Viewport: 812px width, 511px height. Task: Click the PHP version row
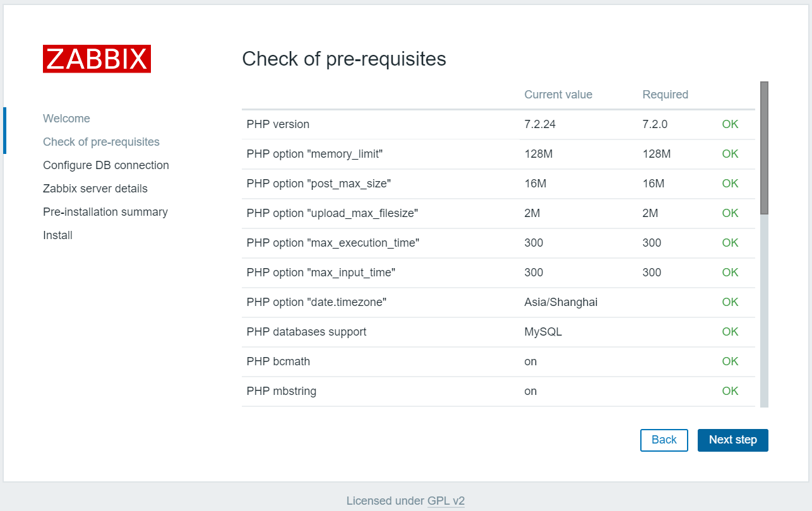coord(278,124)
